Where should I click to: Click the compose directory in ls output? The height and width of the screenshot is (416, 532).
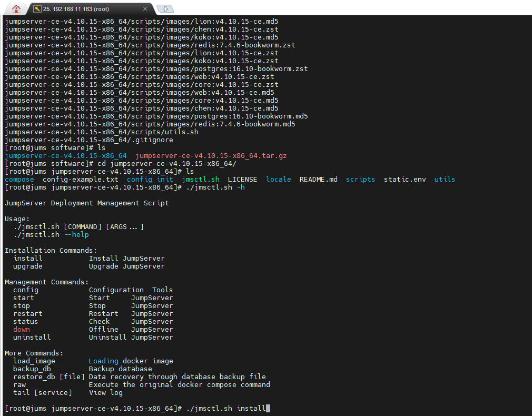click(19, 180)
